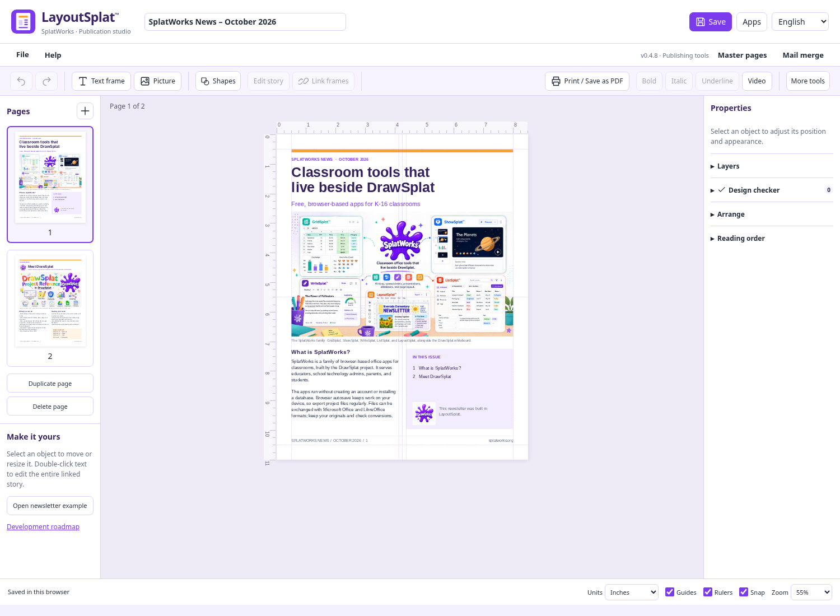This screenshot has height=616, width=840.
Task: Click Delete page
Action: [50, 407]
